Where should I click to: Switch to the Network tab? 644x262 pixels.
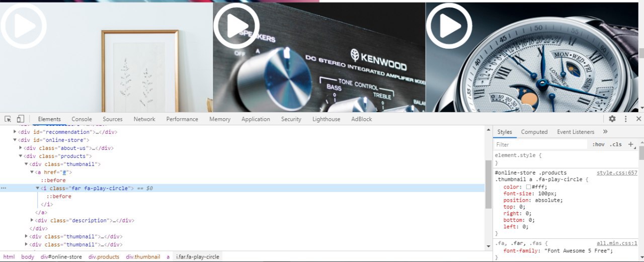[144, 119]
